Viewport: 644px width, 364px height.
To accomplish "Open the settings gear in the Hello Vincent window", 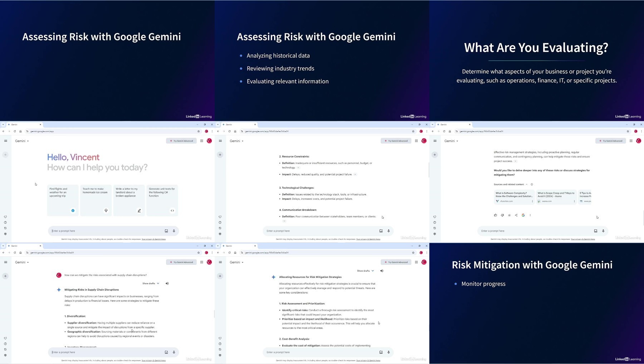I will [5, 234].
